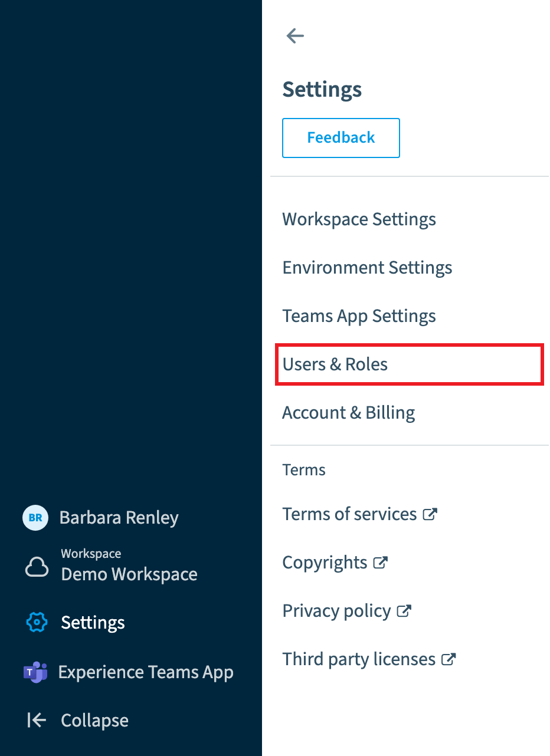Image resolution: width=550 pixels, height=756 pixels.
Task: Click the Settings panel heading
Action: click(322, 90)
